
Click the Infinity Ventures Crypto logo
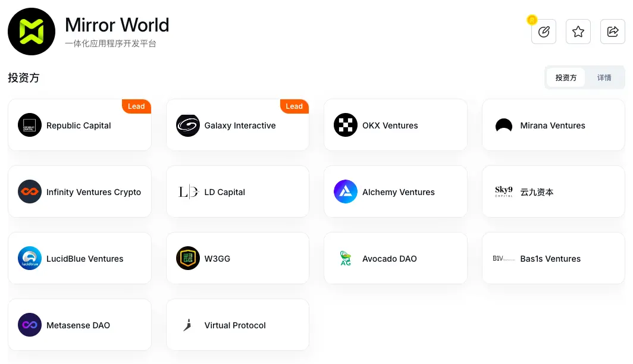pos(30,192)
